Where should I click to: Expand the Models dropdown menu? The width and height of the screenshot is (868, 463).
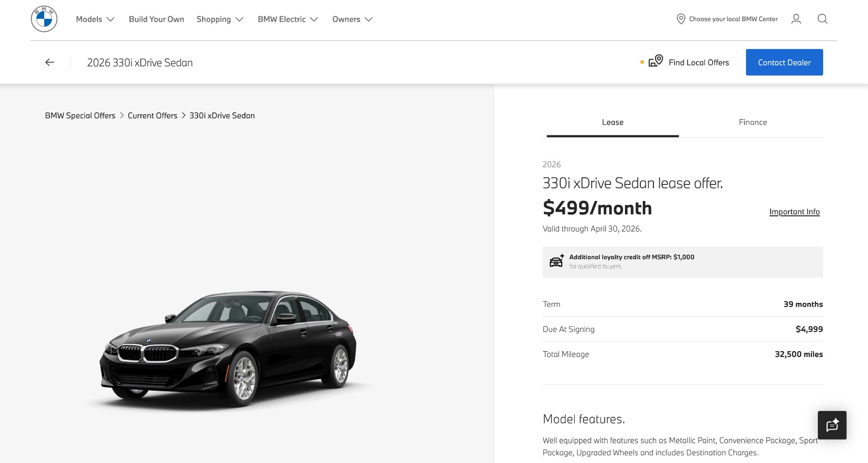pos(95,19)
